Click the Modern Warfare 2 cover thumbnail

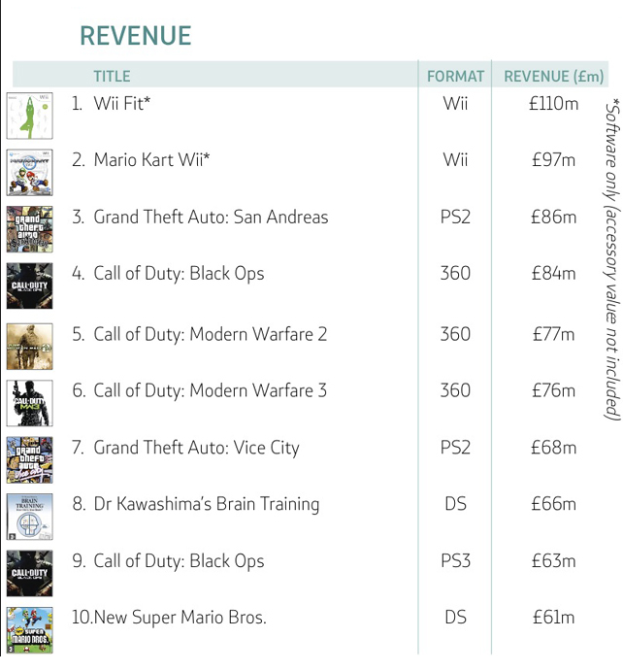click(29, 347)
